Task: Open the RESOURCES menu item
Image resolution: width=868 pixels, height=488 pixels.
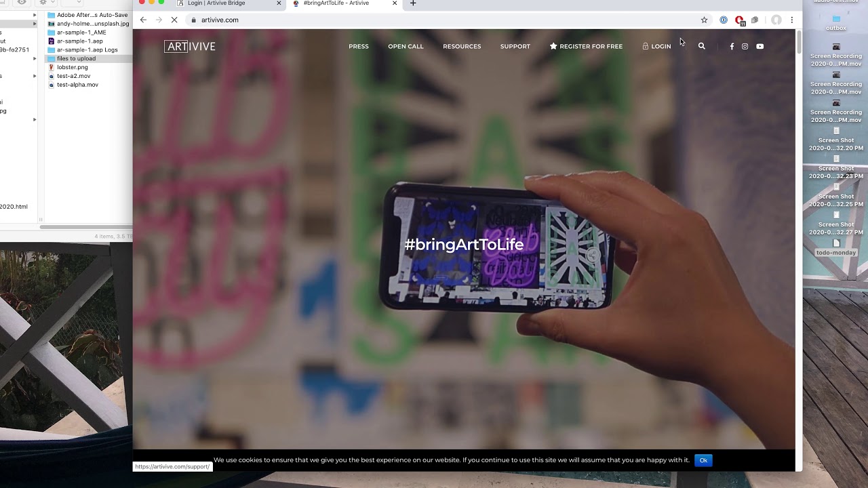Action: pyautogui.click(x=462, y=46)
